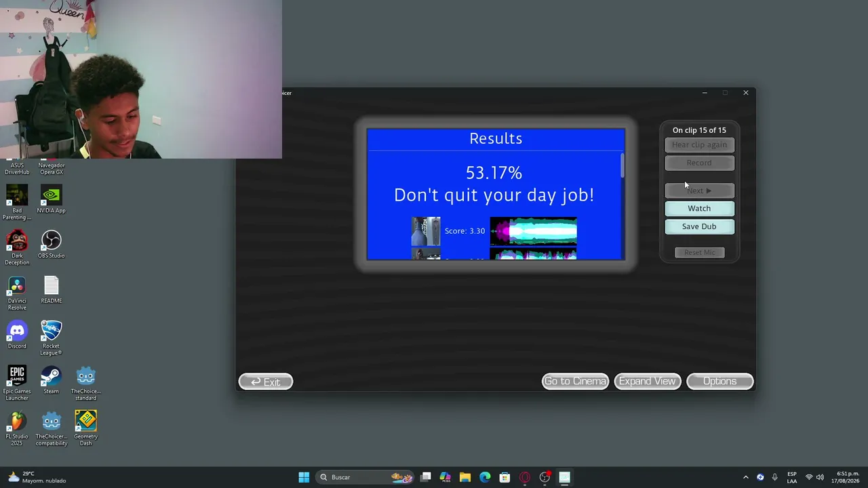
Task: Click the Reset Mic button
Action: pos(699,252)
